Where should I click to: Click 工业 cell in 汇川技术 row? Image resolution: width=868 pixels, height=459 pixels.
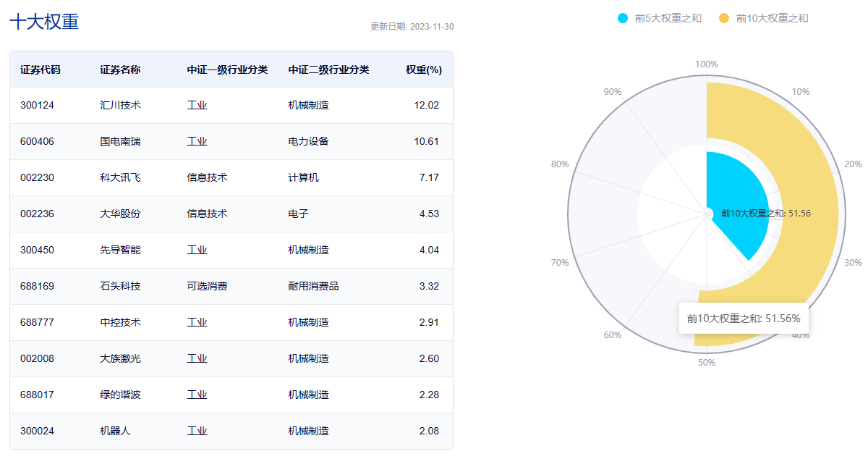click(197, 105)
